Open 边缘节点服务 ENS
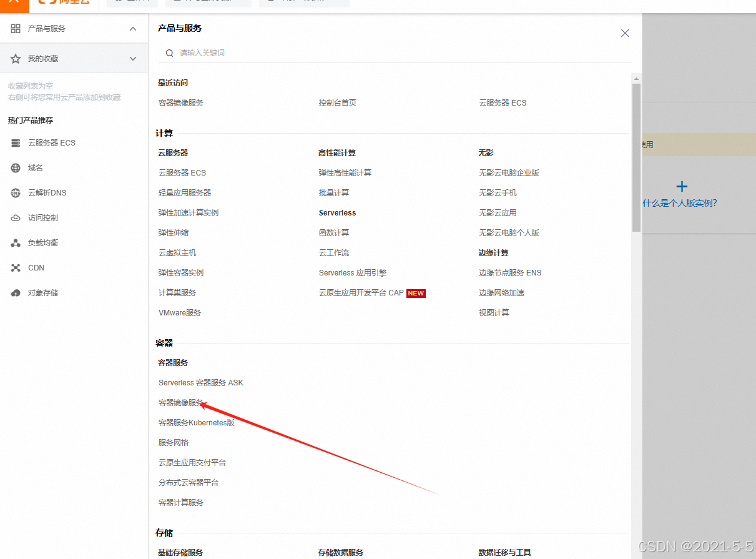756x559 pixels. pyautogui.click(x=510, y=273)
